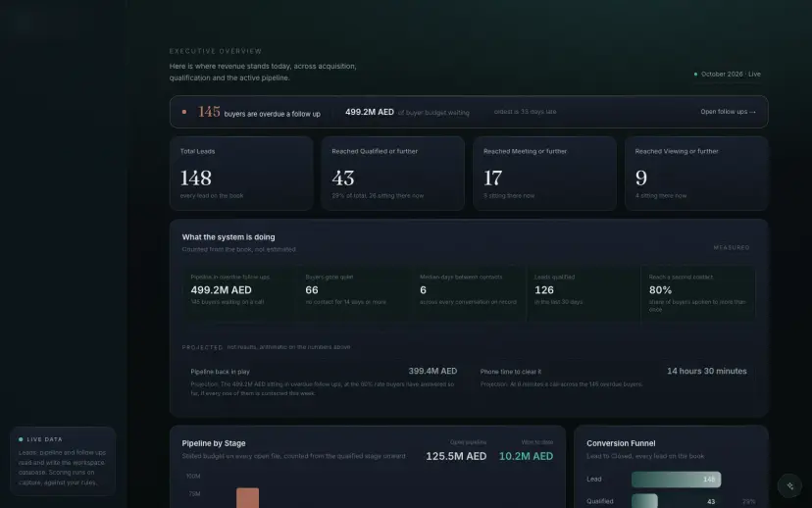
Task: Click the Conversion Funnel title
Action: (x=621, y=444)
